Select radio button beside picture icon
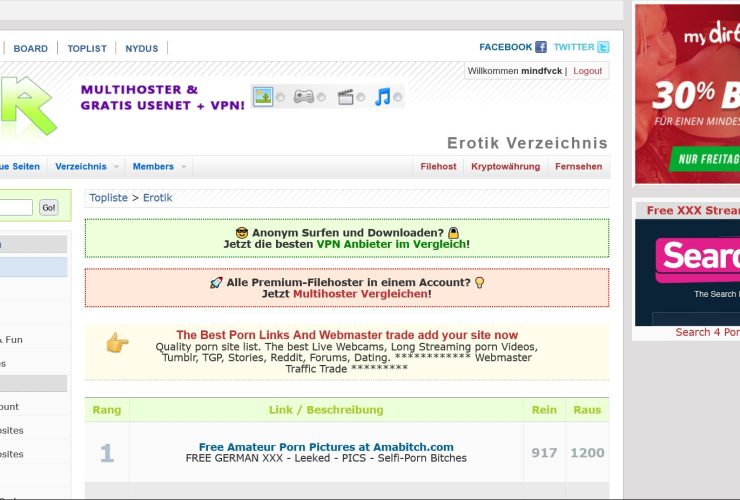 pyautogui.click(x=280, y=97)
